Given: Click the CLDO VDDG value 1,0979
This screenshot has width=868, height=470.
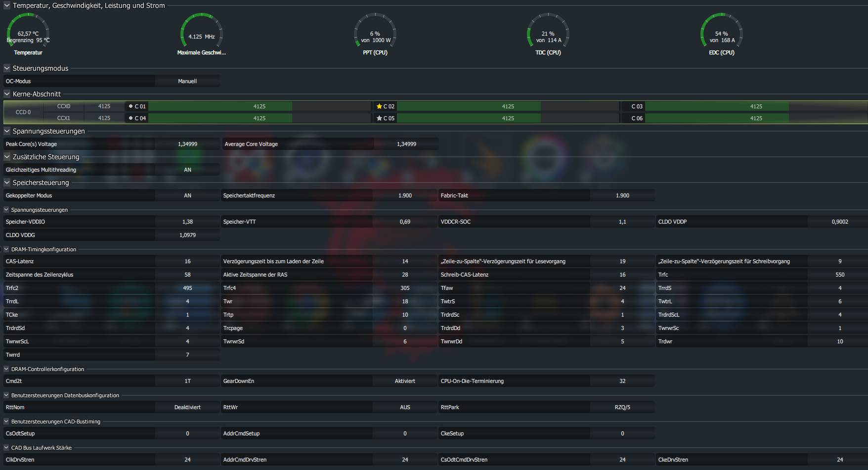Looking at the screenshot, I should point(187,235).
